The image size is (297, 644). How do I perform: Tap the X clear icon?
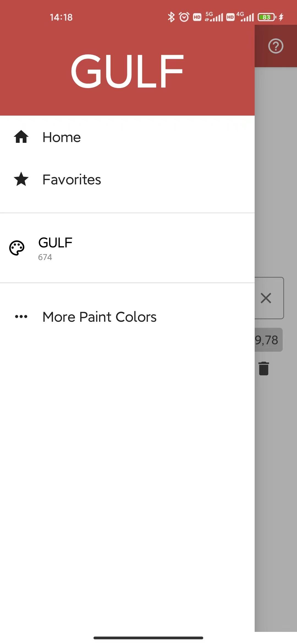coord(266,298)
